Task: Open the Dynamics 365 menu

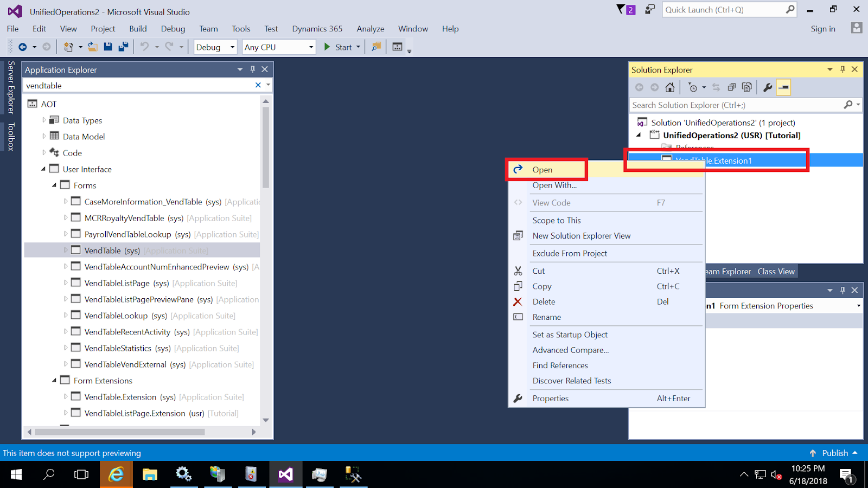Action: [x=317, y=29]
